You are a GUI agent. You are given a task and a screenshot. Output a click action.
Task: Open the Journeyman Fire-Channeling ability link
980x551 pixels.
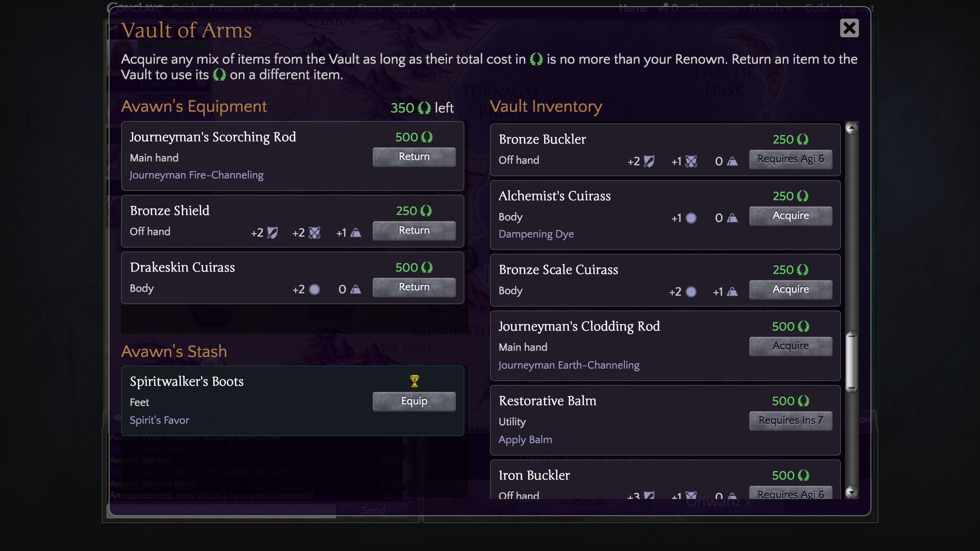(x=196, y=175)
